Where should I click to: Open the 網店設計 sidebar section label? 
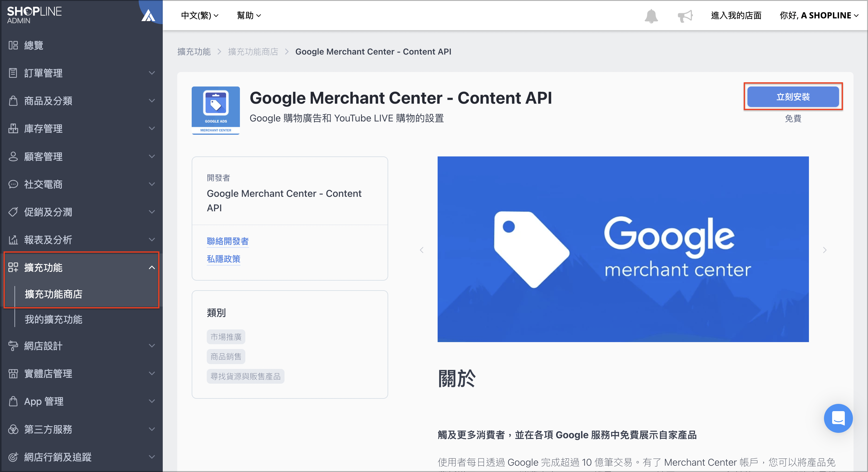point(43,346)
